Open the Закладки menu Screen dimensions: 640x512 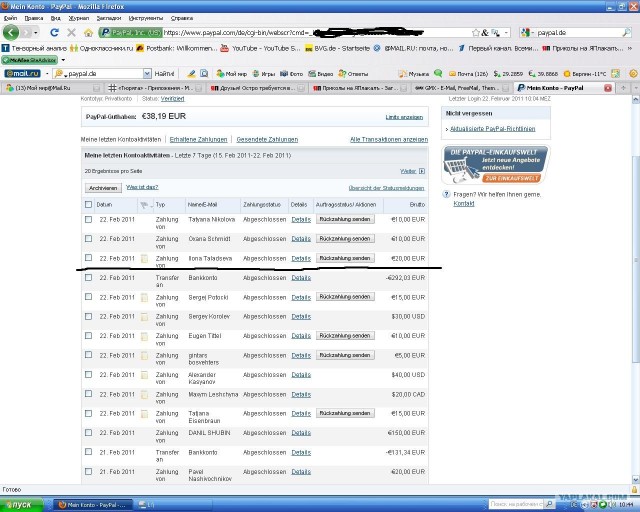(x=109, y=18)
